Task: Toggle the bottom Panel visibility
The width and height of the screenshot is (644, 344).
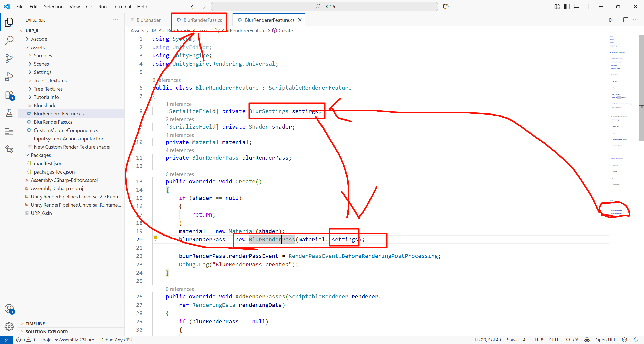Action: click(x=577, y=7)
